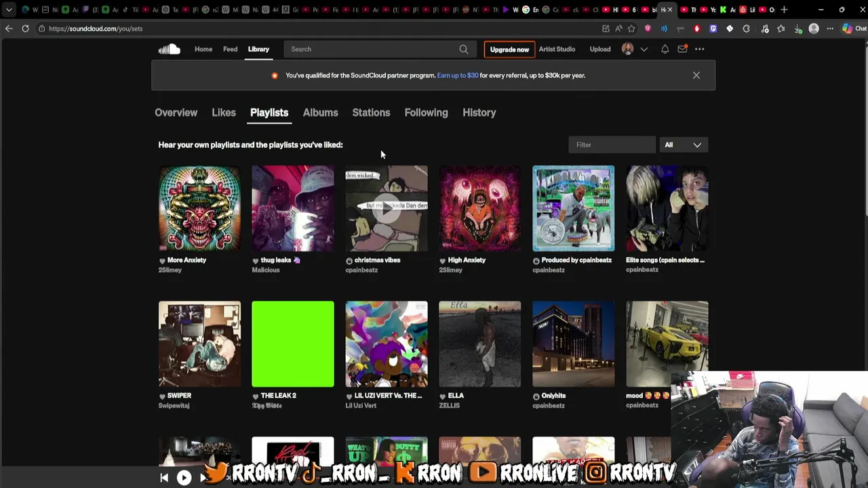Viewport: 868px width, 488px height.
Task: Click the heart icon beside THE LEAK 2
Action: point(256,396)
